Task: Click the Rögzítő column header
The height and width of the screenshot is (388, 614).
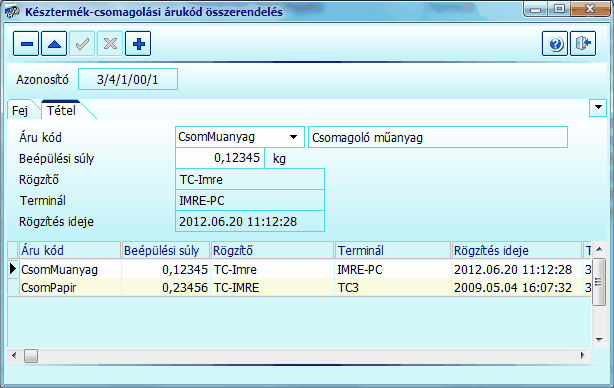Action: pos(273,251)
